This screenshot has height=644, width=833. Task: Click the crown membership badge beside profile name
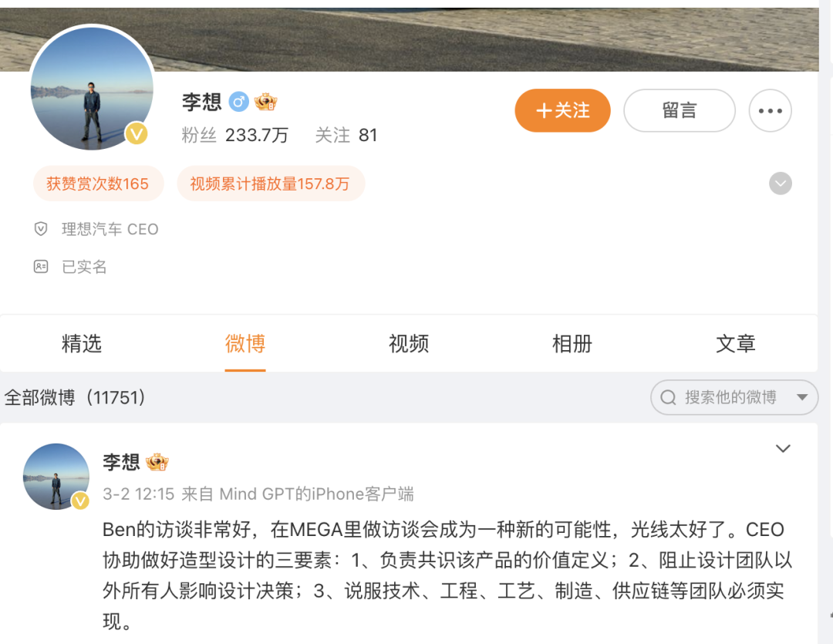[x=265, y=102]
